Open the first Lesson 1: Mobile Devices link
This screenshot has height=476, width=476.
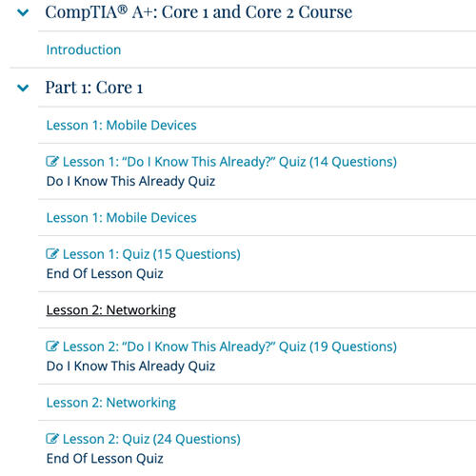(x=122, y=125)
